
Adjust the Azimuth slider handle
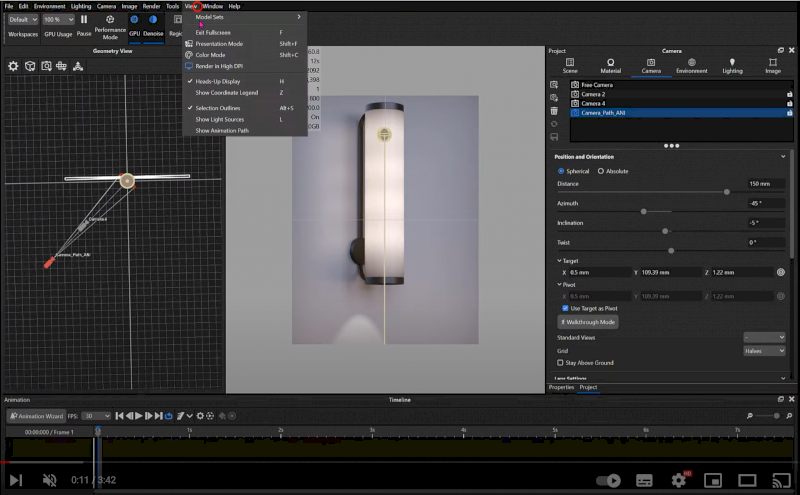pos(642,211)
